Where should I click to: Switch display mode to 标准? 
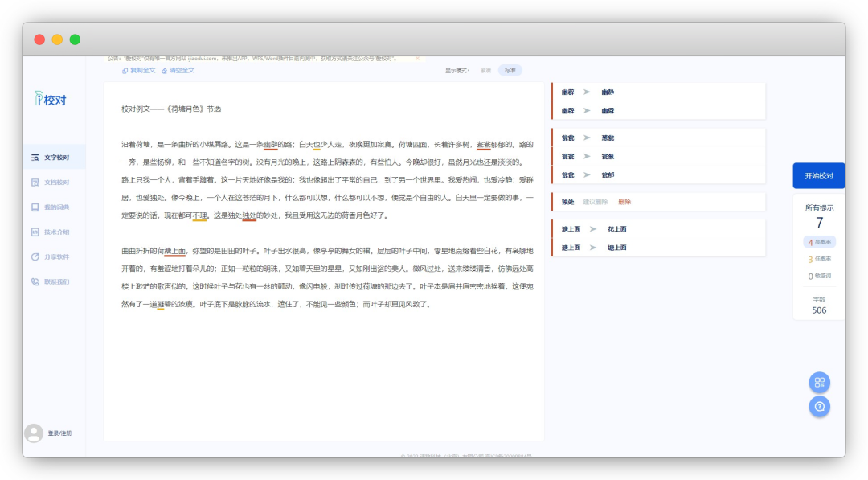(x=512, y=70)
